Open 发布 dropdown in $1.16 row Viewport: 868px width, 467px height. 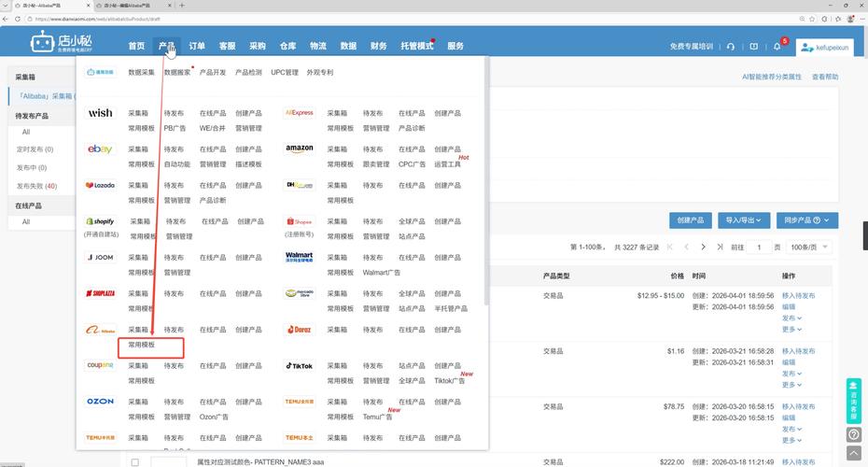pos(791,374)
